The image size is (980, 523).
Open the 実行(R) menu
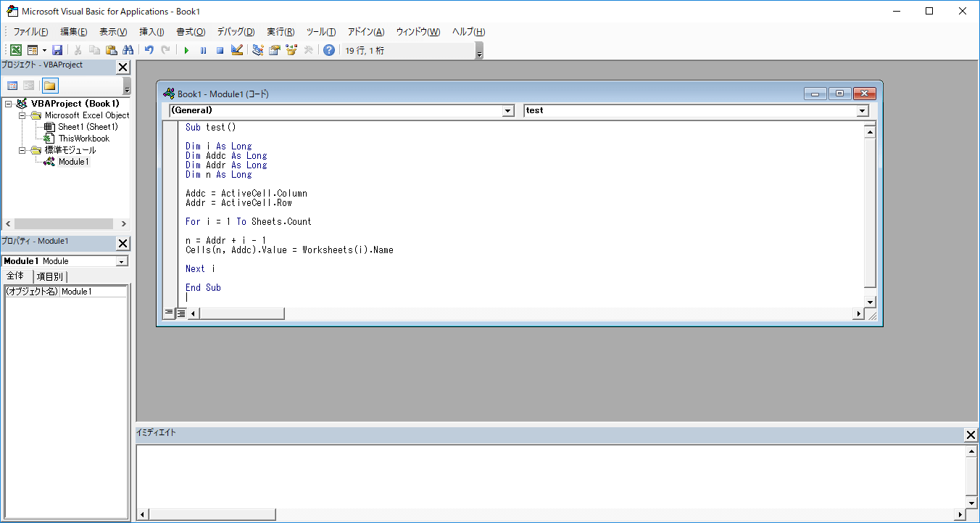click(281, 32)
